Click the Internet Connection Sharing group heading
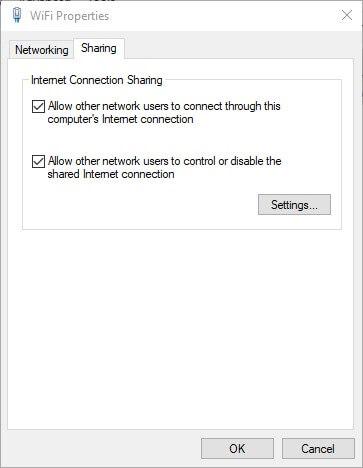This screenshot has height=468, width=363. click(97, 80)
